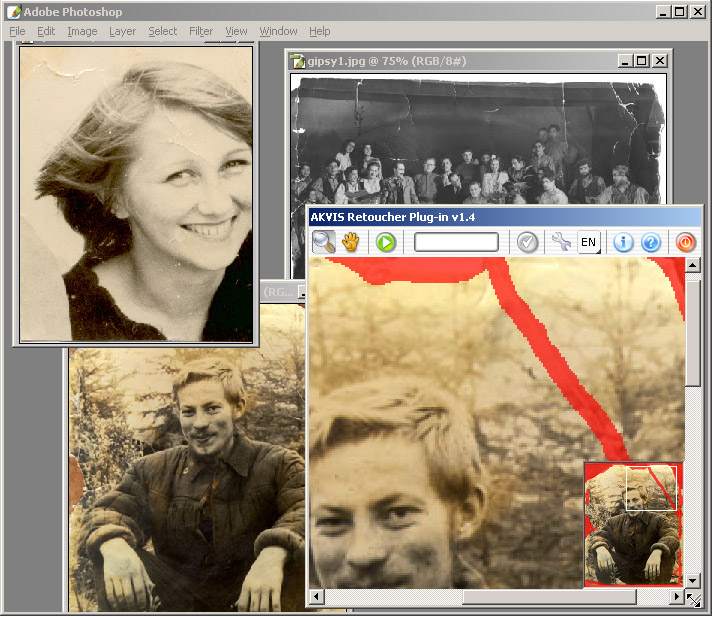Click the red power exit button
The image size is (712, 617).
(686, 242)
